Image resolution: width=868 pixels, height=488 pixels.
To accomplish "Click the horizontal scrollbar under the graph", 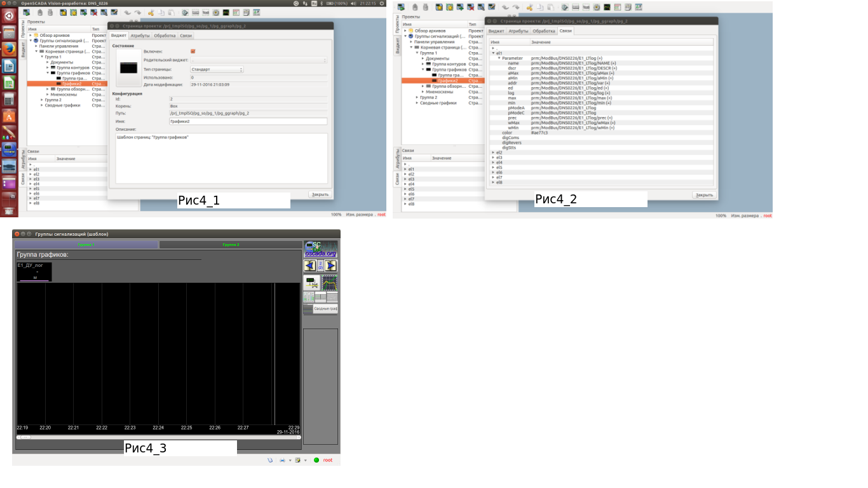I will [x=159, y=437].
